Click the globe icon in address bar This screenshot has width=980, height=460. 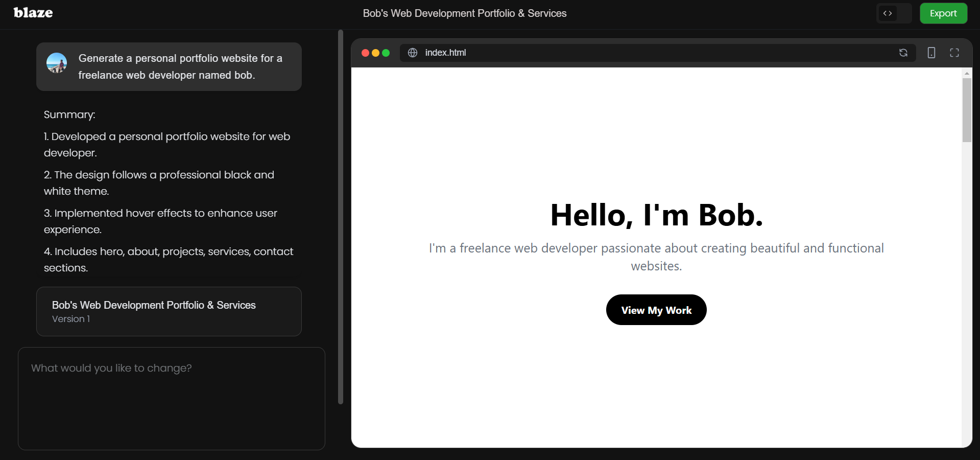tap(413, 53)
